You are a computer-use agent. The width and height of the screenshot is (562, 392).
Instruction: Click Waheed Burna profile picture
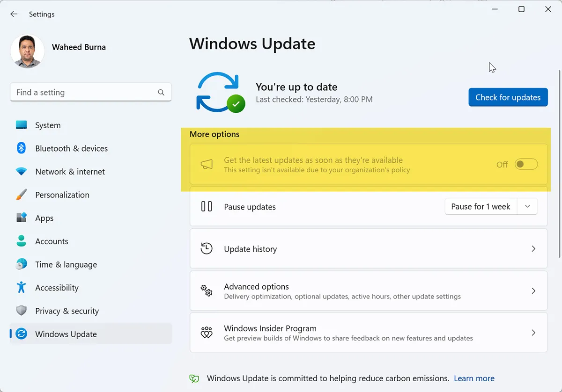(27, 51)
